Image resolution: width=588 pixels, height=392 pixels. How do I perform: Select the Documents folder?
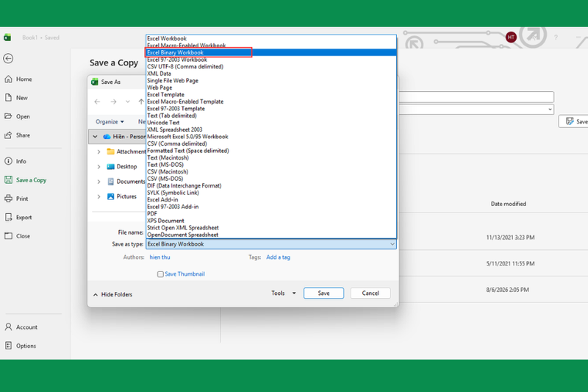click(x=126, y=182)
